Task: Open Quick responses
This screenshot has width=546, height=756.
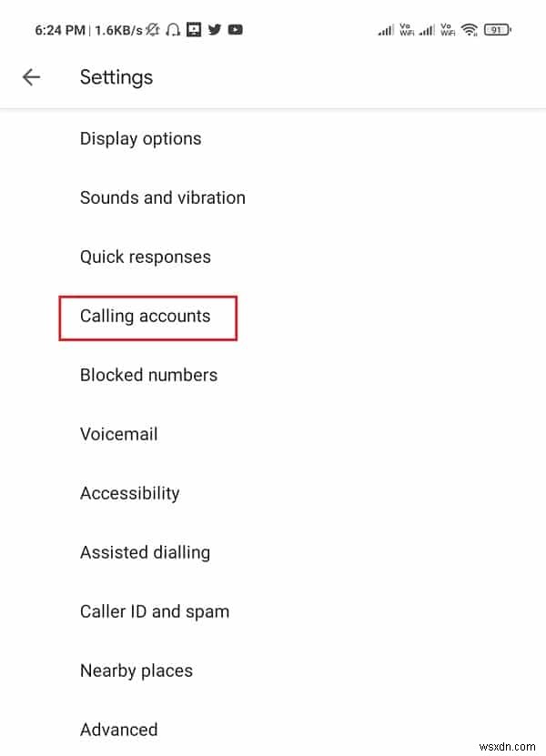Action: click(x=145, y=257)
